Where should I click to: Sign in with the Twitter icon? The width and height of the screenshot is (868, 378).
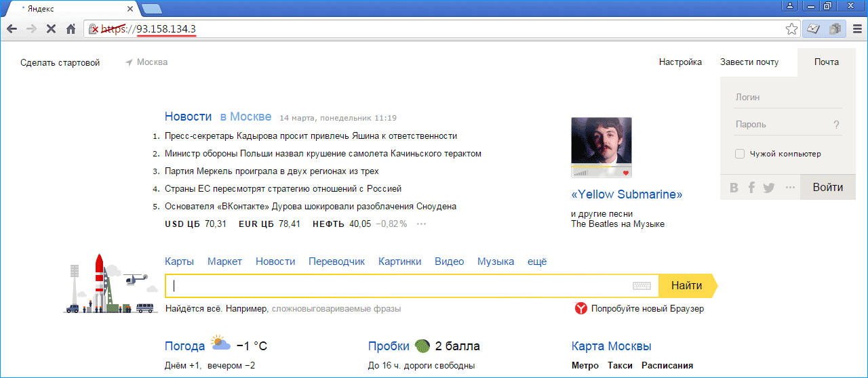point(768,188)
